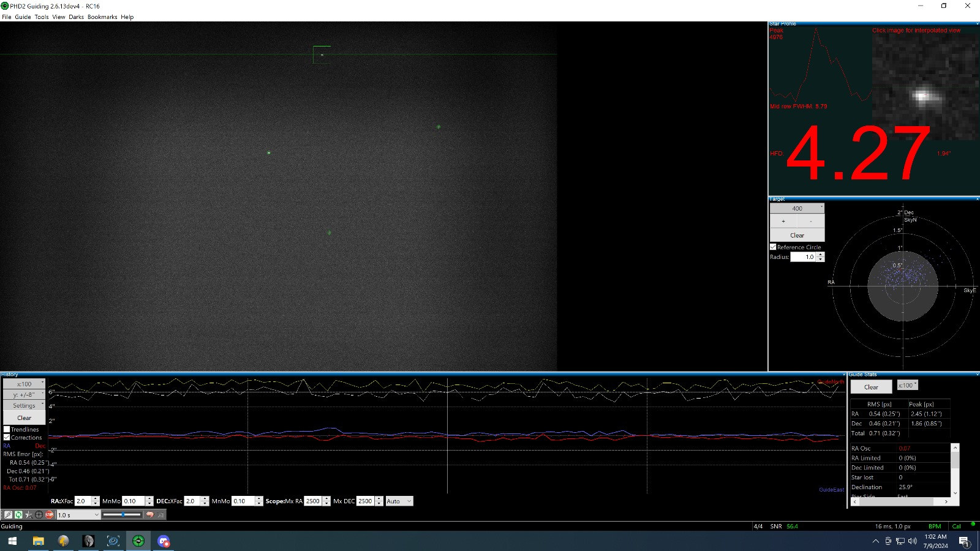Viewport: 980px width, 551px height.
Task: Click the Mx RA input field
Action: 313,501
